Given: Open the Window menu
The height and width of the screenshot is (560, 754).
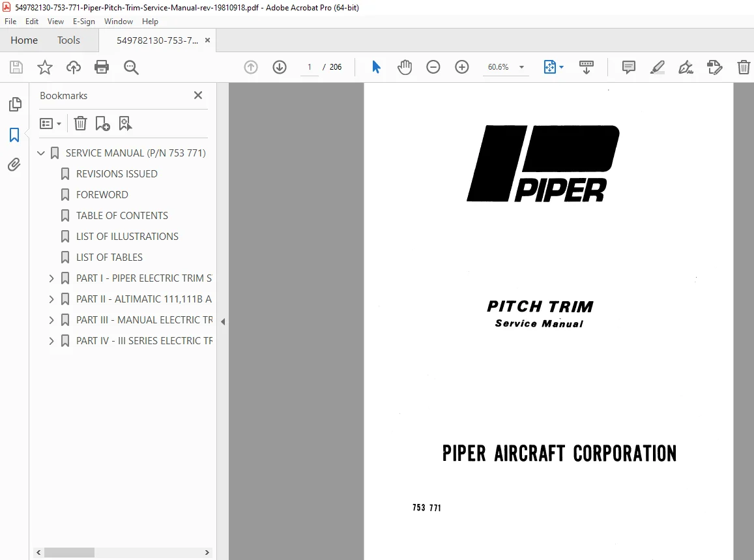Looking at the screenshot, I should coord(119,21).
